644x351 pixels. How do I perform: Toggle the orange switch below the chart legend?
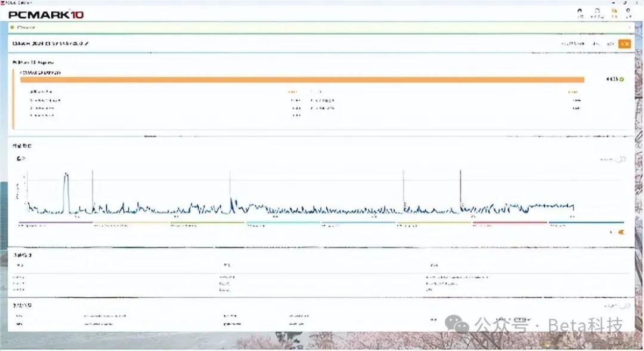[621, 232]
